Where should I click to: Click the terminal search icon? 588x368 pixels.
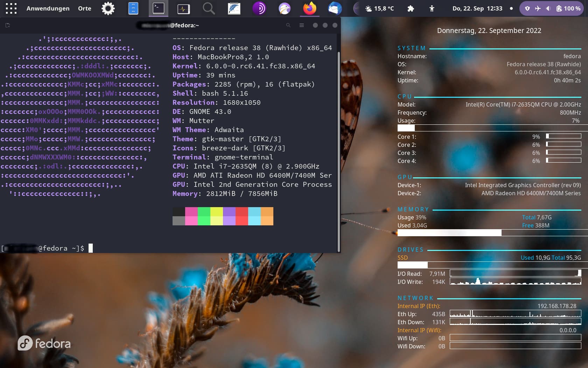click(288, 25)
